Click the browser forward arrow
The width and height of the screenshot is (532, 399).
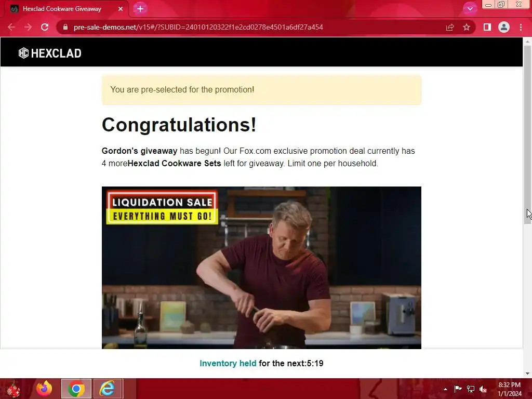pyautogui.click(x=28, y=27)
